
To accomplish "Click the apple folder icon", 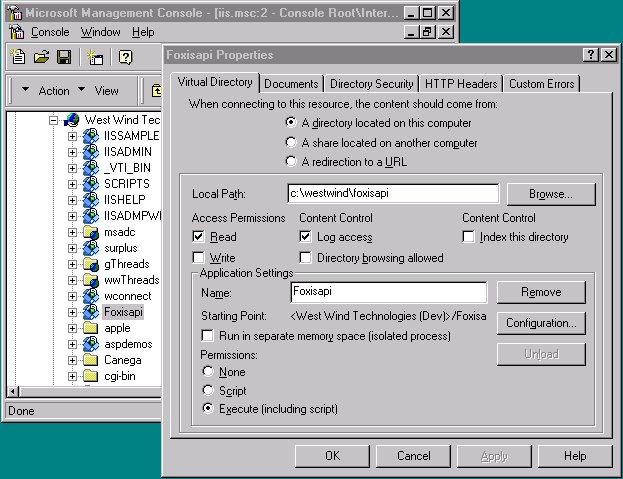I will click(91, 328).
